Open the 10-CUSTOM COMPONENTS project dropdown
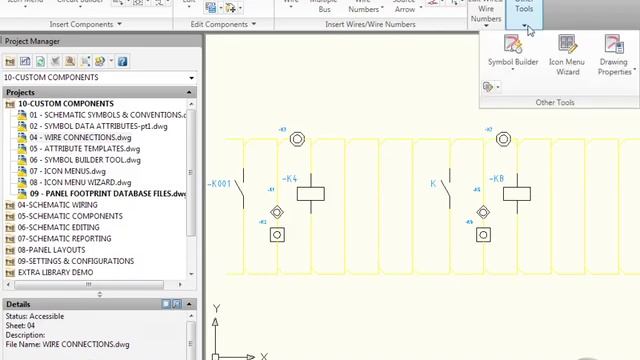 click(x=191, y=78)
